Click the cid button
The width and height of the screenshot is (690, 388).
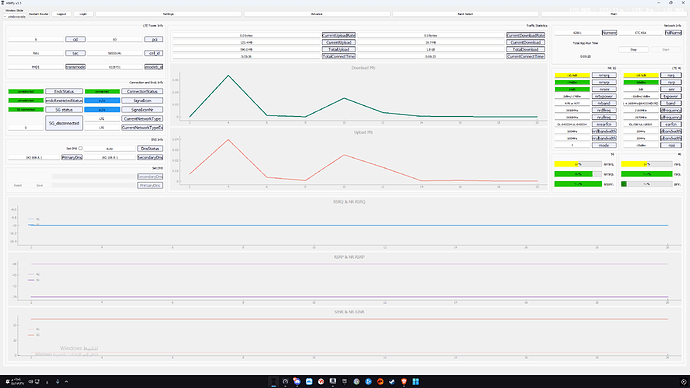click(x=75, y=39)
